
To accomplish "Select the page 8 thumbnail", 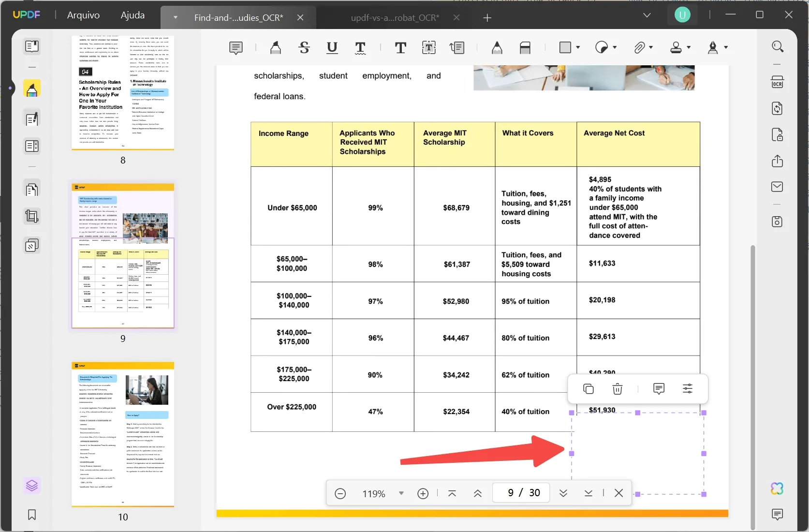I will click(123, 93).
